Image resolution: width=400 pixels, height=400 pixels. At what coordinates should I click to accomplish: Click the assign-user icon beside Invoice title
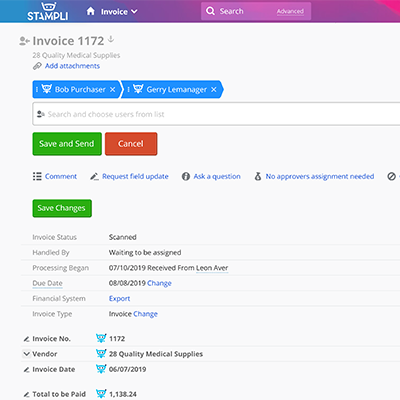tap(24, 41)
